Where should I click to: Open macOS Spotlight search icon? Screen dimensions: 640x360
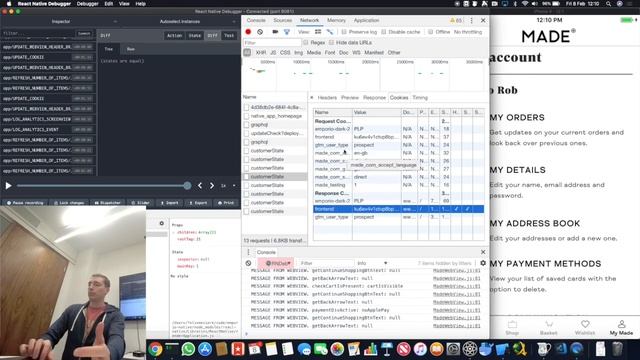click(609, 4)
